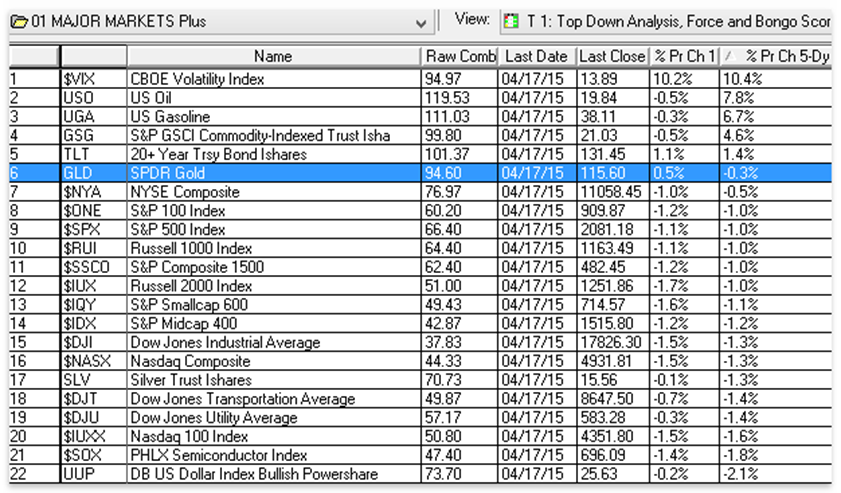Click the highlighted GLD symbol cell
The height and width of the screenshot is (493, 841).
coord(94,173)
